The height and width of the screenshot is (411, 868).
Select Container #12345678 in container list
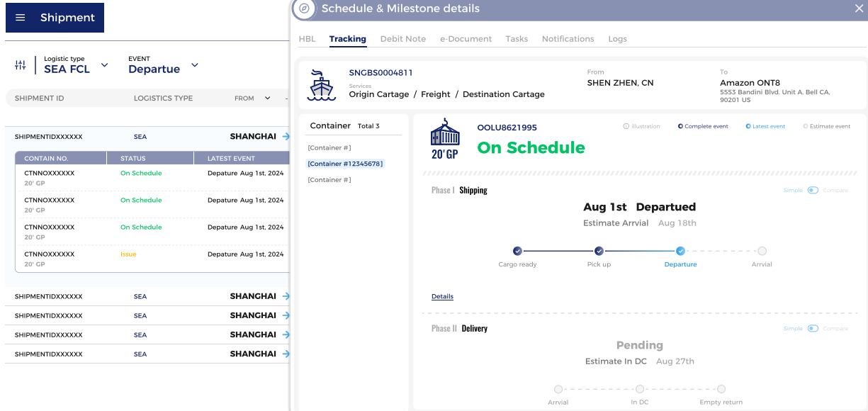[345, 164]
